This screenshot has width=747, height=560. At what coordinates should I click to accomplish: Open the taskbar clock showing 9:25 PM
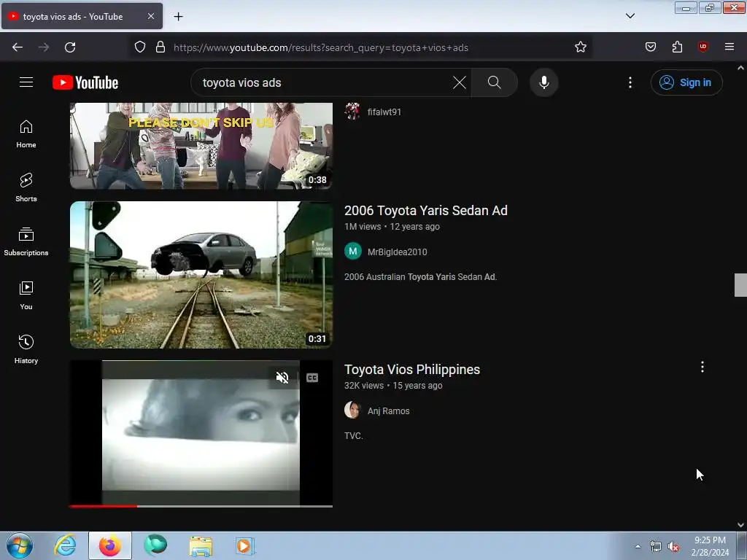tap(710, 545)
